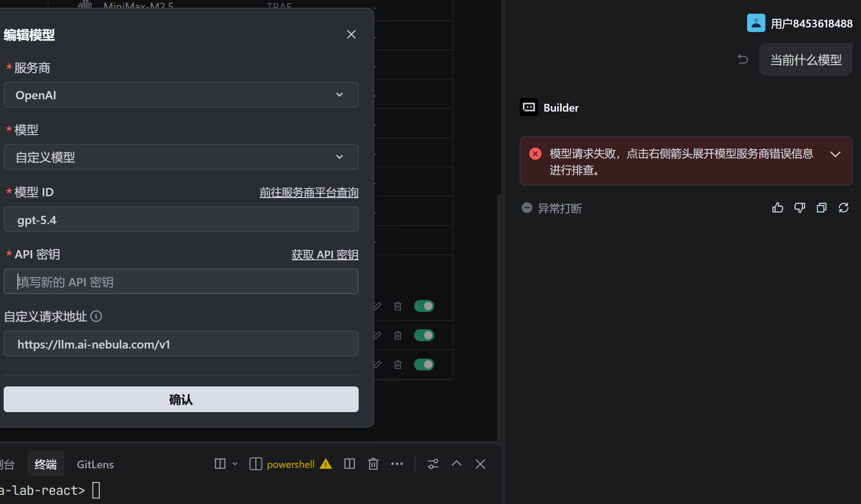Open user avatar for 用户8453618488
Viewport: 861px width, 504px height.
coord(756,23)
